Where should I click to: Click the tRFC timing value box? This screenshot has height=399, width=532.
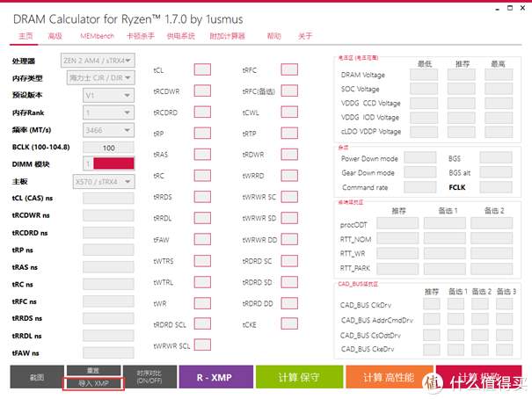289,69
